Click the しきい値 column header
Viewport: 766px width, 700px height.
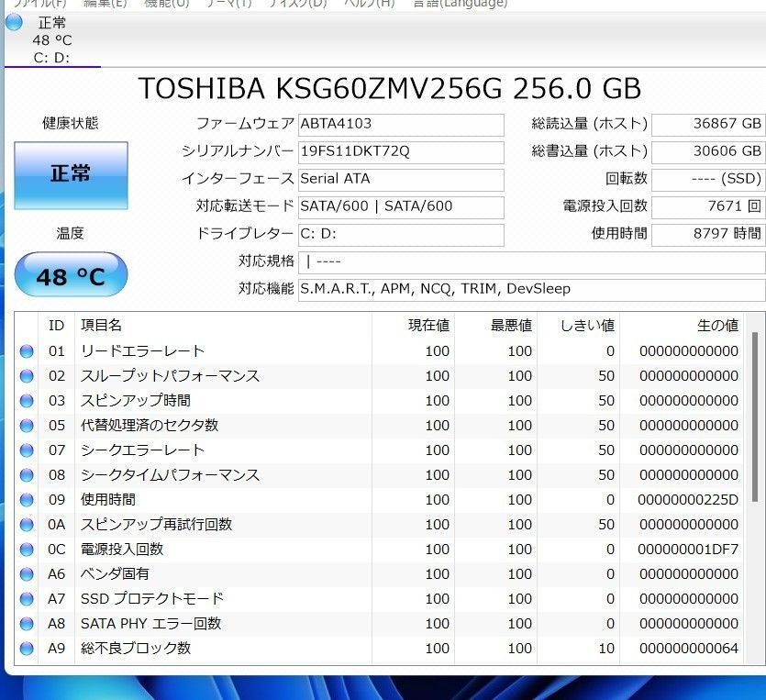(x=579, y=326)
